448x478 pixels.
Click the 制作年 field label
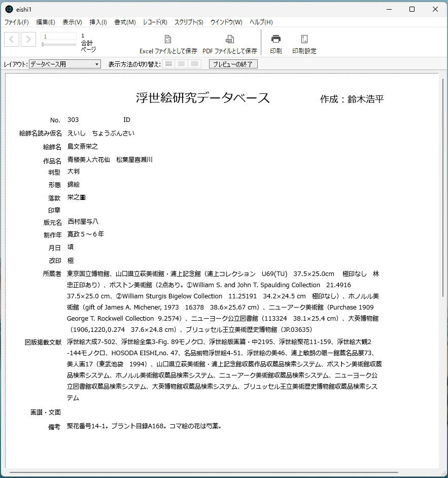click(x=52, y=235)
